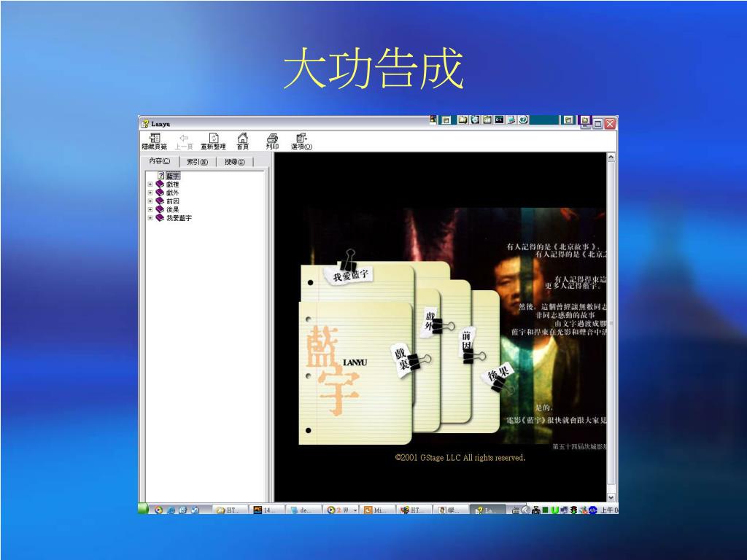
Task: Select the 藍宇 topic in the tree
Action: pos(172,176)
